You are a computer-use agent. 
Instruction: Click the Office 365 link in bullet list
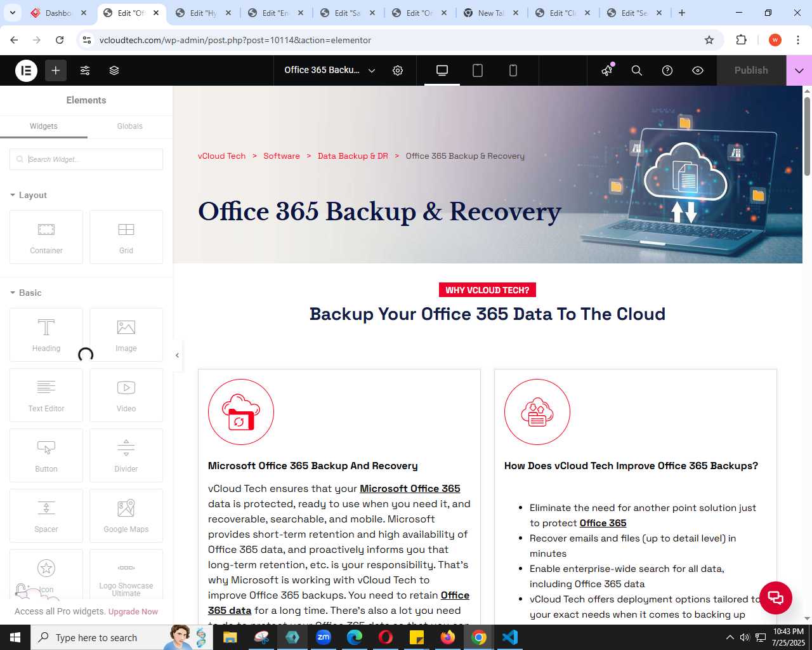click(x=603, y=523)
